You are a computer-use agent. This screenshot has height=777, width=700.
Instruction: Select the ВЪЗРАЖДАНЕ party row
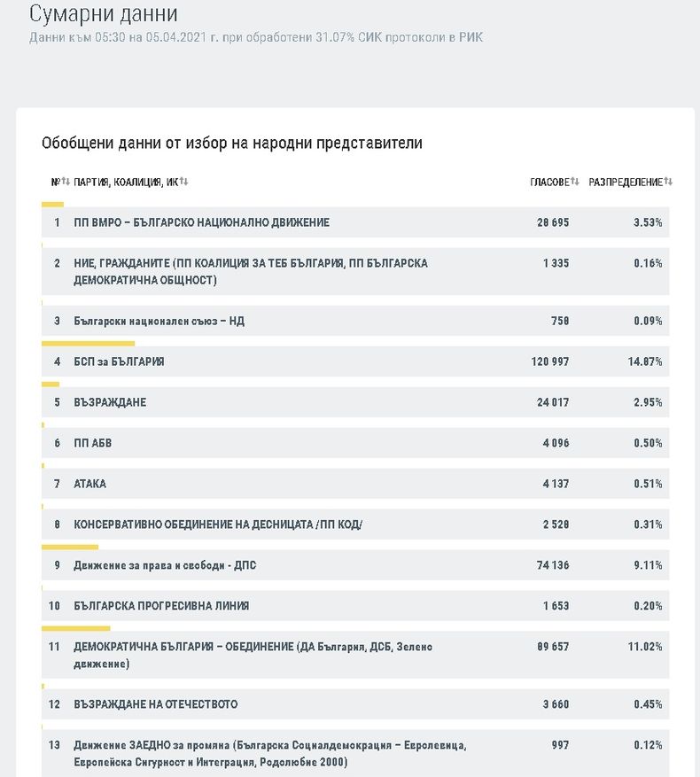coord(110,402)
